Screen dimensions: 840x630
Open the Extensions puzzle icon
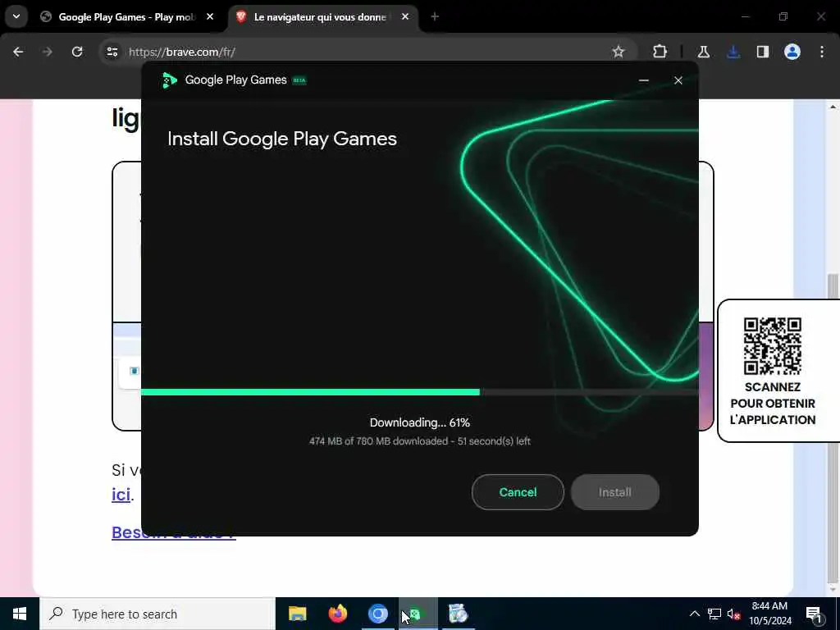pos(660,52)
